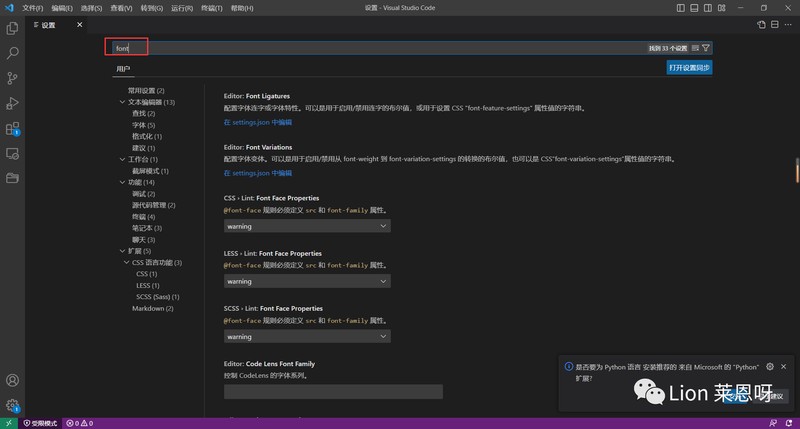Toggle the panel layout icon in title bar
Screen dimensions: 800x429
[x=694, y=8]
